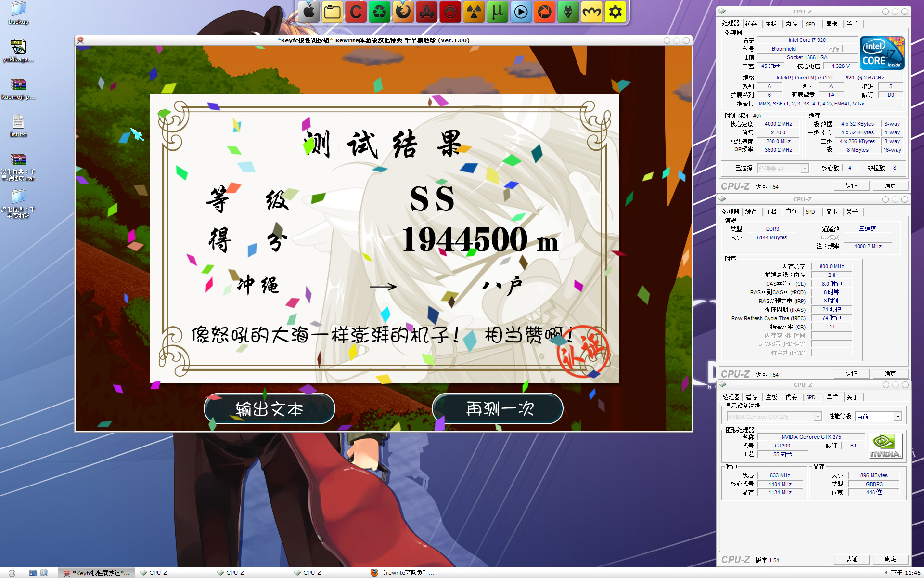
Task: Select the 汉化特典 .rar archive icon
Action: [18, 167]
